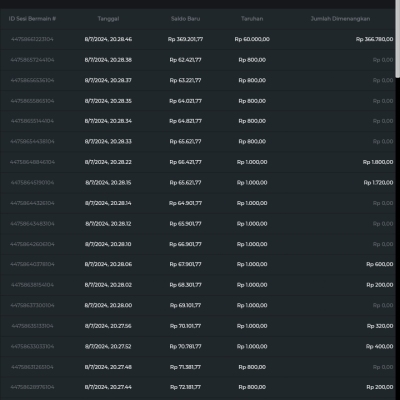Viewport: 400px width, 400px height.
Task: Click the Rp 60.000,00 bet amount
Action: 252,39
